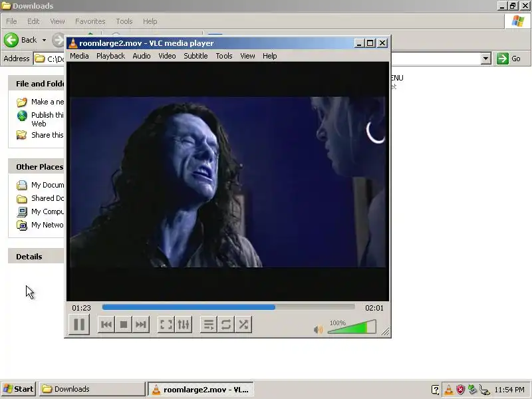The width and height of the screenshot is (532, 399).
Task: Click the Windows Start button
Action: [19, 389]
